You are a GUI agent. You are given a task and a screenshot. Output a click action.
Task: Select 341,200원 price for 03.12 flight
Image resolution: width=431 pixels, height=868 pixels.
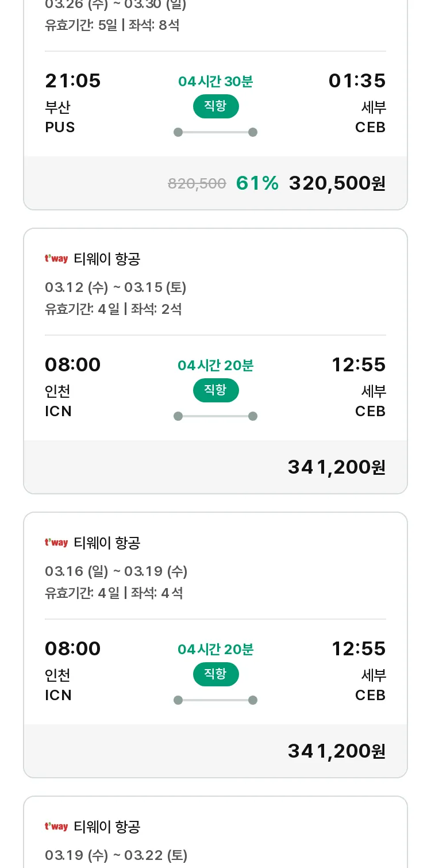337,467
